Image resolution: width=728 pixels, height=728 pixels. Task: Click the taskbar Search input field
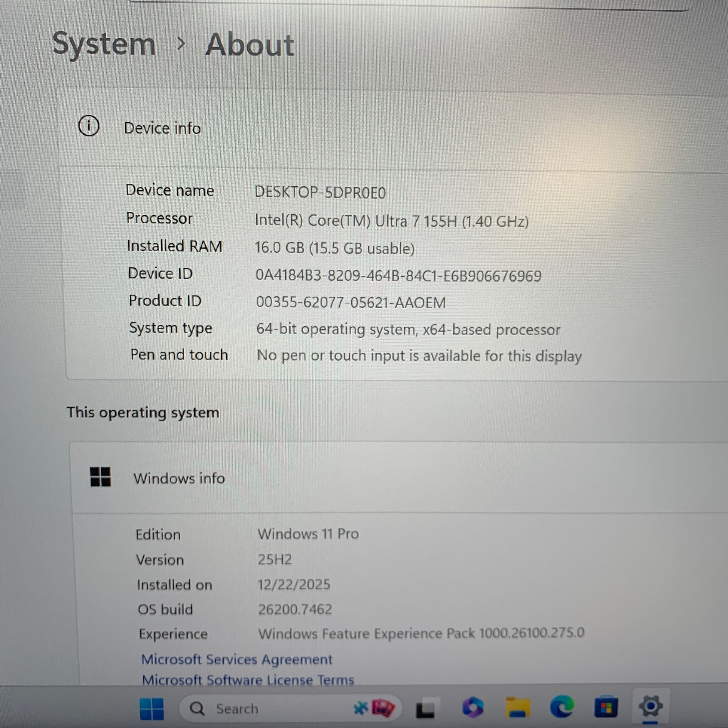(264, 709)
